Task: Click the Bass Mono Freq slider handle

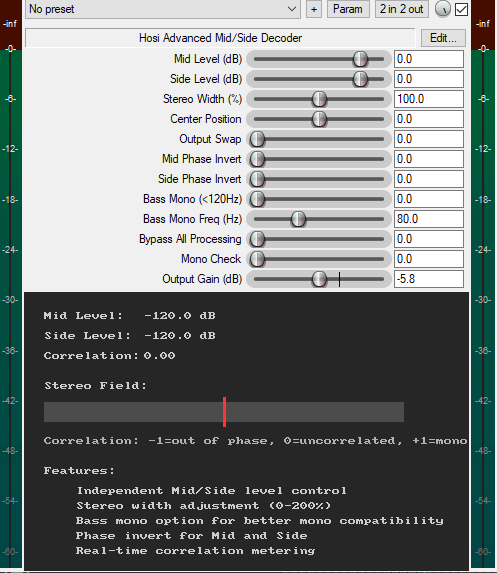Action: [298, 219]
